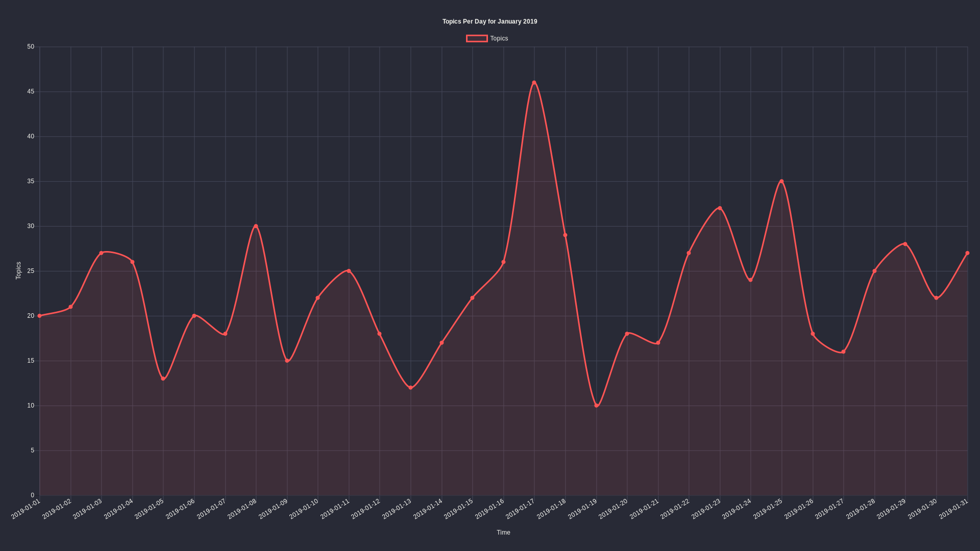Viewport: 980px width, 551px height.
Task: Click the x-axis date label 2019-01-08
Action: point(242,509)
